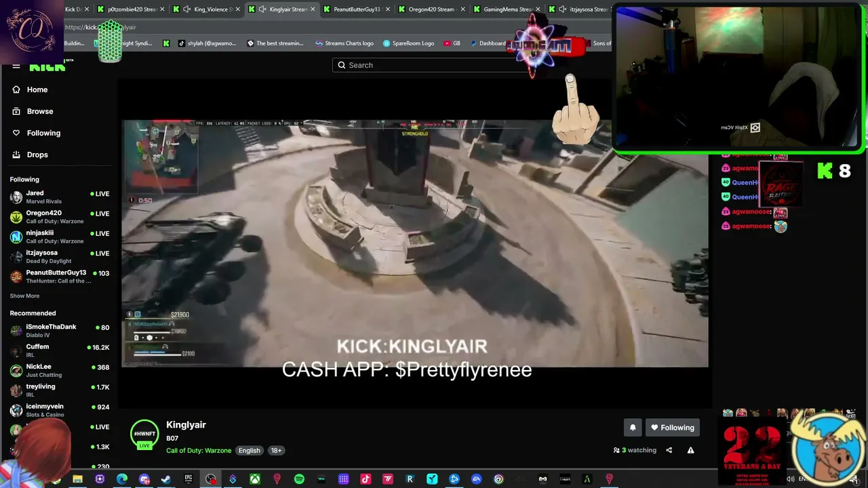Viewport: 868px width, 488px height.
Task: Open itzjaysosa Dead By Daylight stream
Action: [60, 256]
